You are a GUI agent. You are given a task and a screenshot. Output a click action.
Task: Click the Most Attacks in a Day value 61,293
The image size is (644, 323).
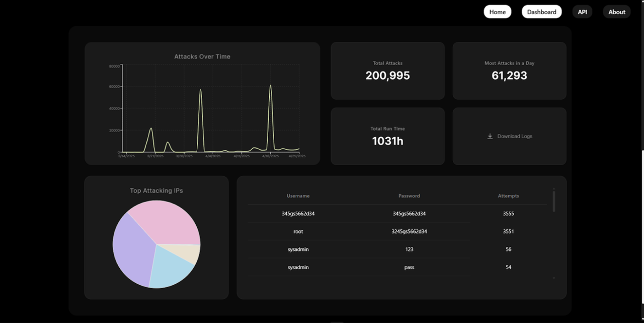point(509,76)
